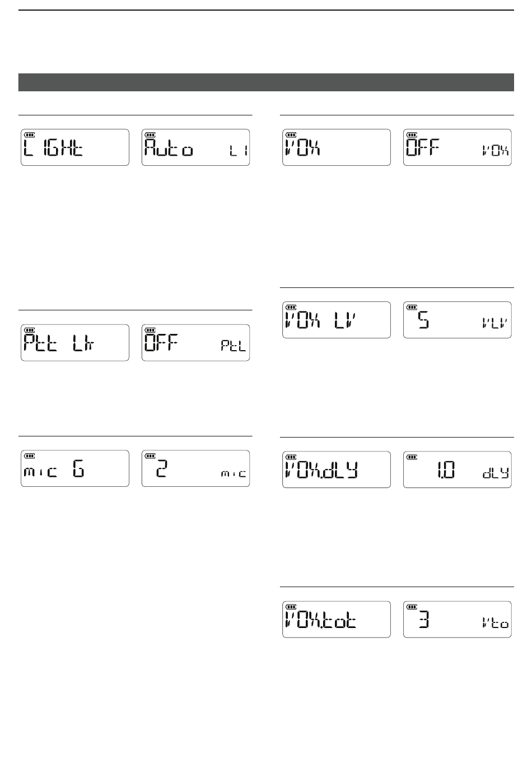532x772 pixels.
Task: Click the battery icon in Ptt Lk display
Action: coord(29,329)
